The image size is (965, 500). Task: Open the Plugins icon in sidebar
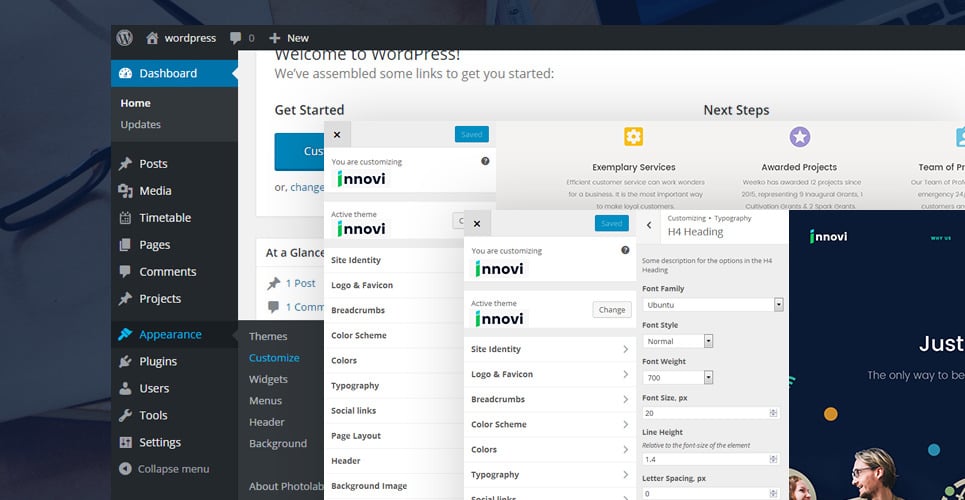pyautogui.click(x=125, y=362)
